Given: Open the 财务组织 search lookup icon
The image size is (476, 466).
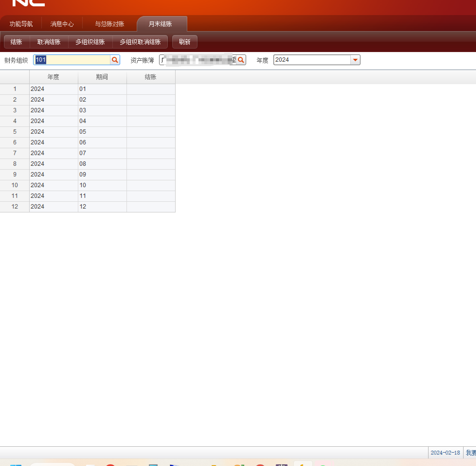Looking at the screenshot, I should point(115,60).
